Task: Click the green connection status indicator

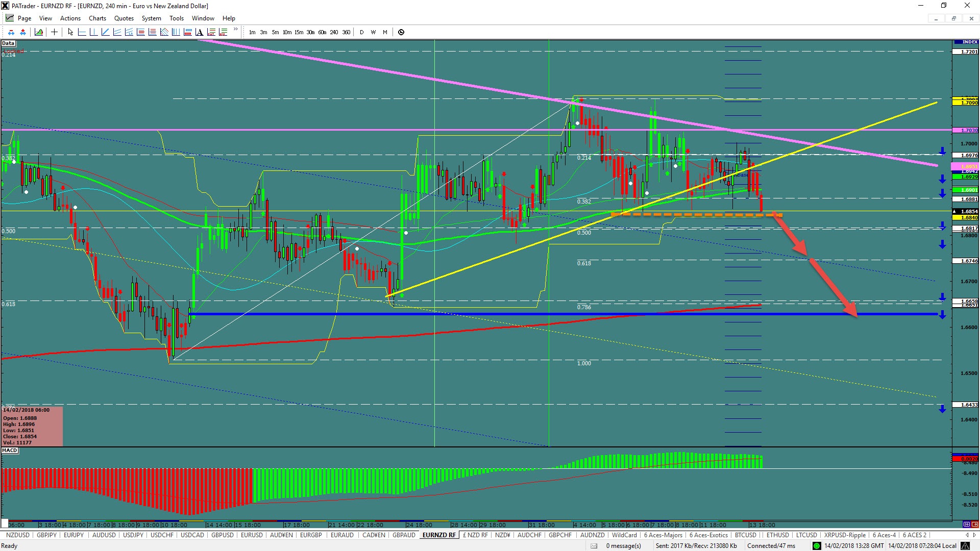Action: [817, 546]
